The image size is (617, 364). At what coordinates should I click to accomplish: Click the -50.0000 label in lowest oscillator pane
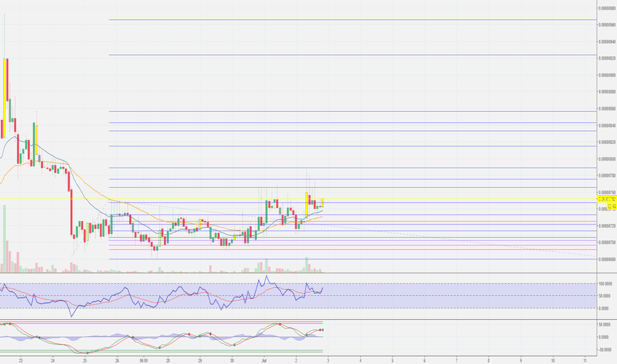tap(604, 349)
